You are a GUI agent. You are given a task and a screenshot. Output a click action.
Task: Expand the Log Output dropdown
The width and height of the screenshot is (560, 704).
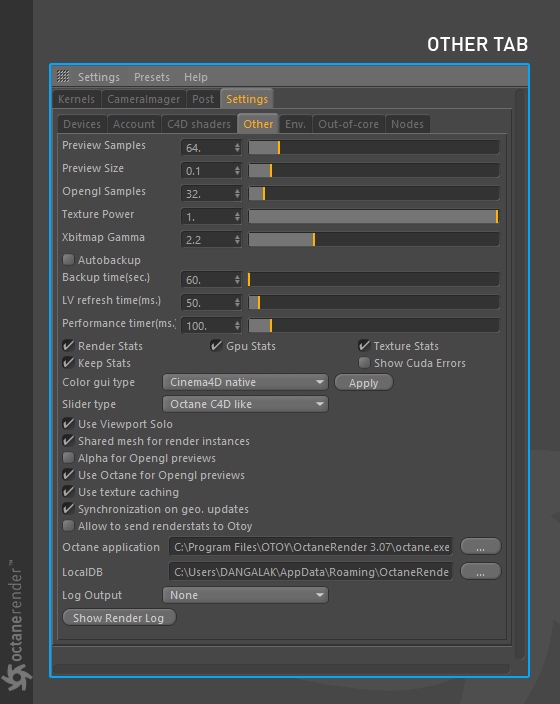245,595
